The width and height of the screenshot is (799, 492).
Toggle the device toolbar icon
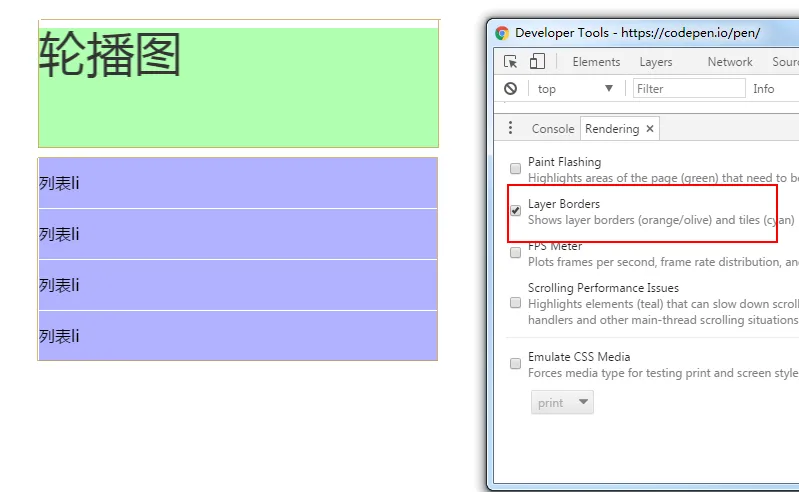click(x=537, y=61)
